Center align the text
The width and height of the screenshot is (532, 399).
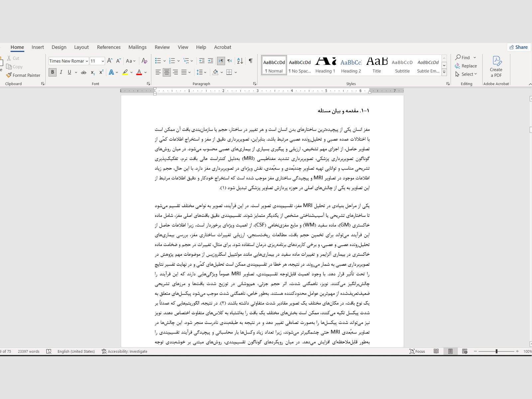(x=167, y=72)
